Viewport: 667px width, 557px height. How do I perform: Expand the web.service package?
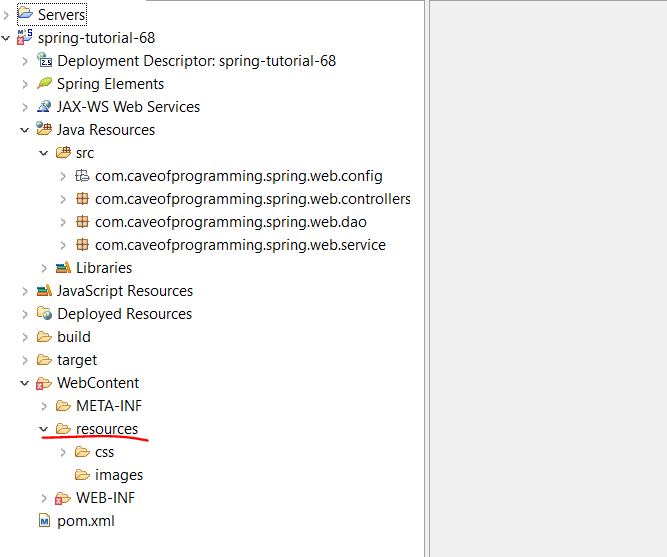pyautogui.click(x=63, y=245)
